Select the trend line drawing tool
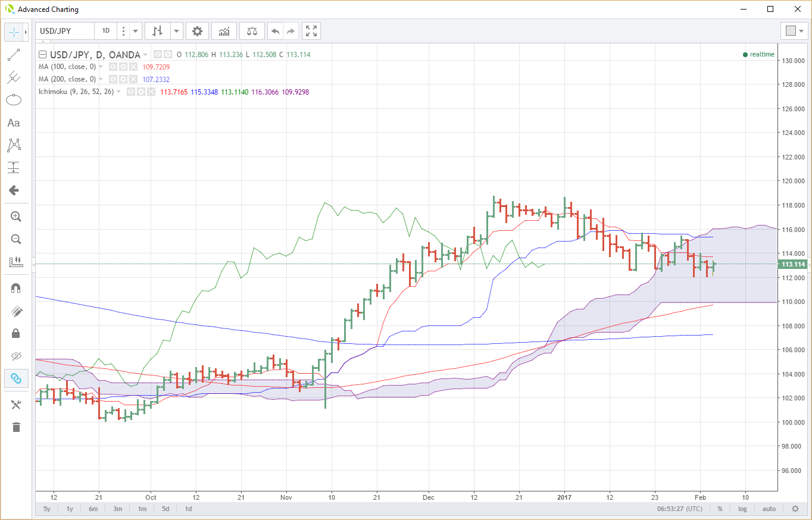The image size is (812, 520). 13,55
